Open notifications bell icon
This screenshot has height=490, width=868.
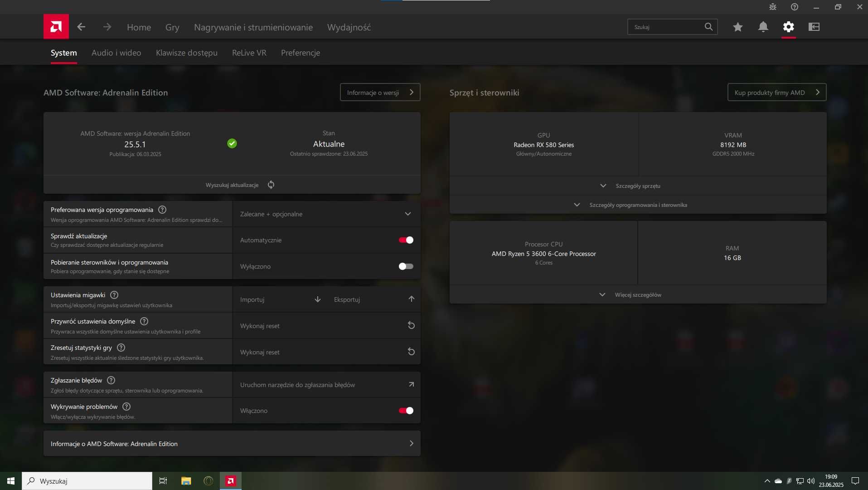point(763,27)
